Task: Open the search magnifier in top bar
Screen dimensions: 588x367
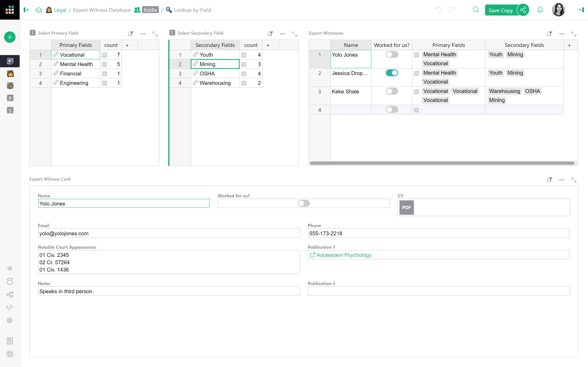Action: point(476,10)
